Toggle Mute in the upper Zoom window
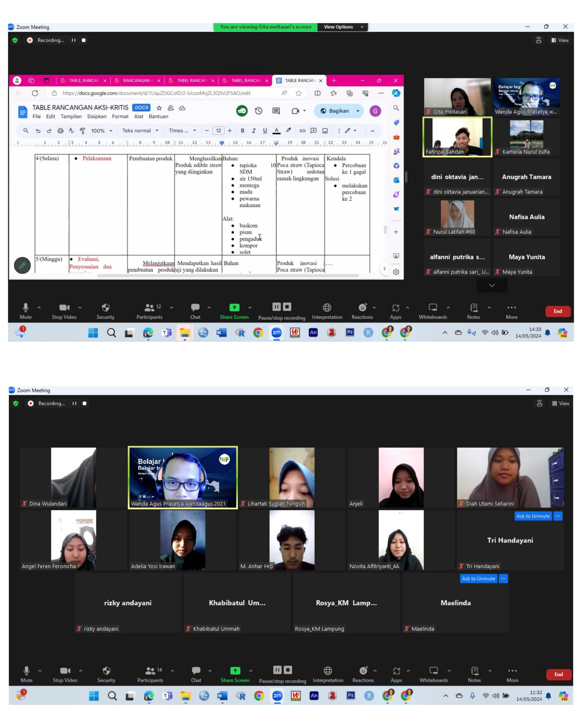The image size is (582, 728). coord(26,311)
